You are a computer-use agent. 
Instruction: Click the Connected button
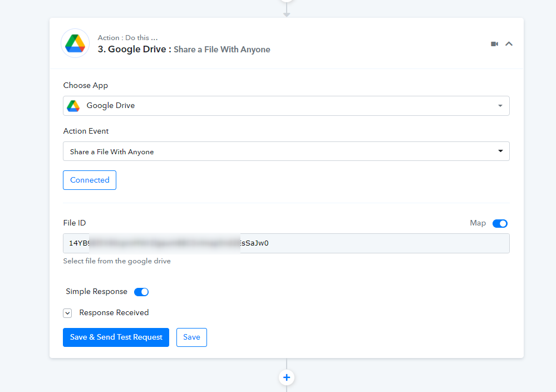tap(90, 180)
